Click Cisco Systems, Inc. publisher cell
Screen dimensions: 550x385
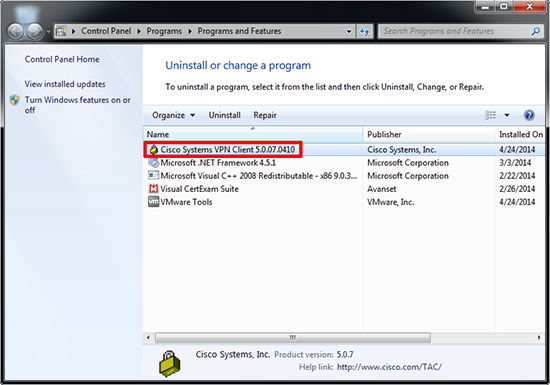click(402, 150)
